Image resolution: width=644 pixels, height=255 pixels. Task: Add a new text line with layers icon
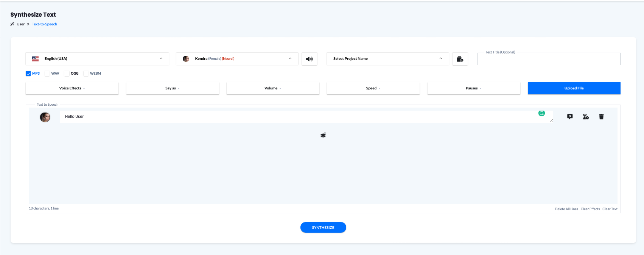pyautogui.click(x=323, y=135)
